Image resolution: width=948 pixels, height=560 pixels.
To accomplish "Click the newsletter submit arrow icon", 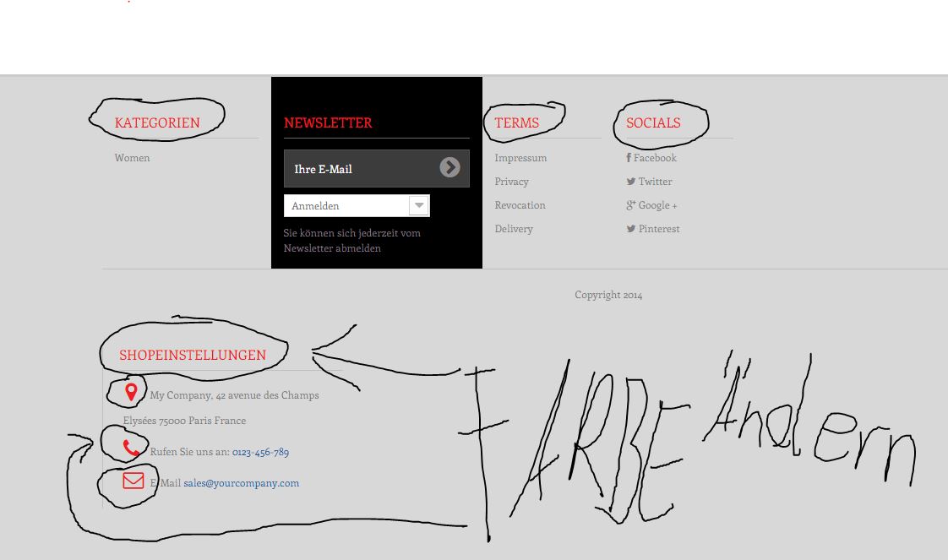I will (x=449, y=167).
